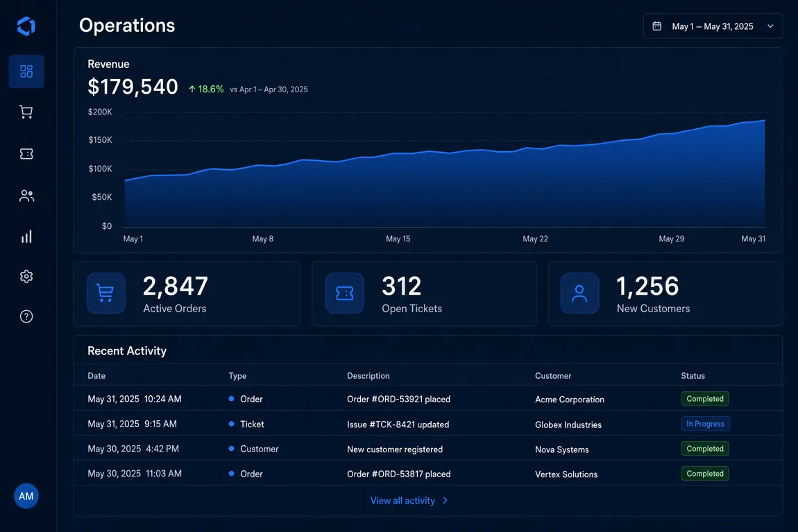Open the bar chart Analytics sidebar icon

click(26, 237)
